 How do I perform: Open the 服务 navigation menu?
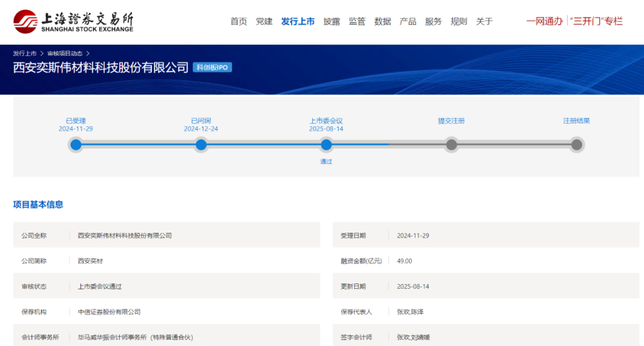[434, 21]
